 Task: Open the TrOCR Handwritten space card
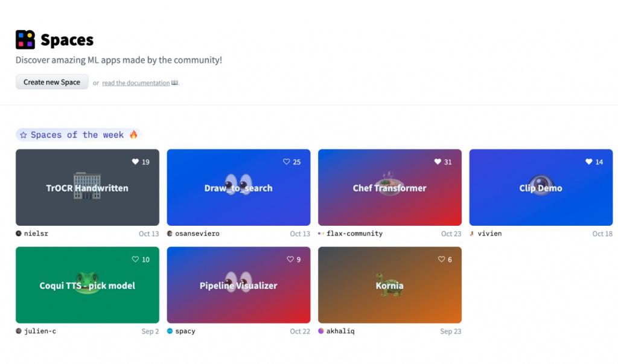(88, 188)
